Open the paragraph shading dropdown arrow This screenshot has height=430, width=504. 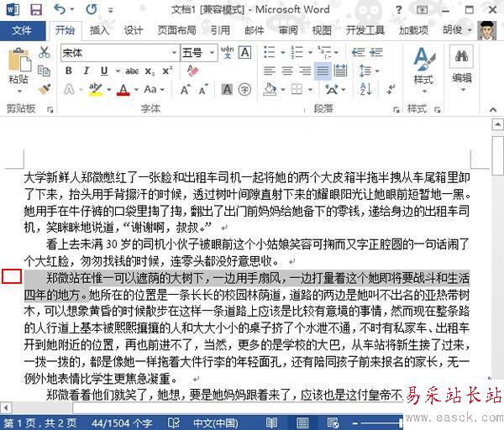point(283,89)
